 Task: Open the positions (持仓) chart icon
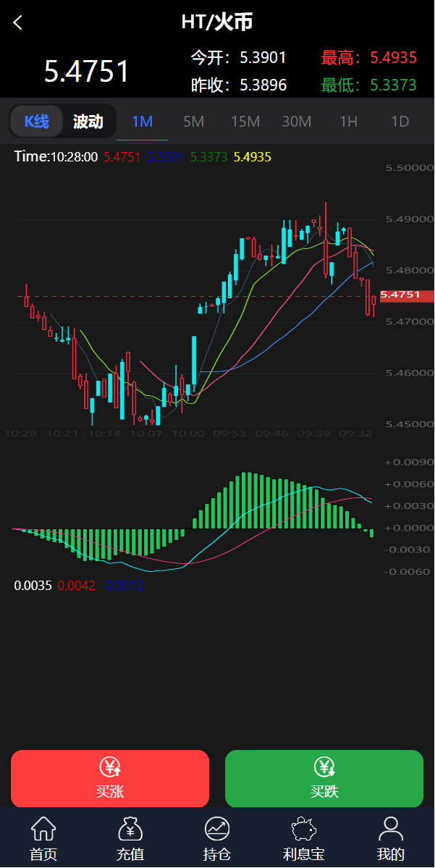click(217, 828)
